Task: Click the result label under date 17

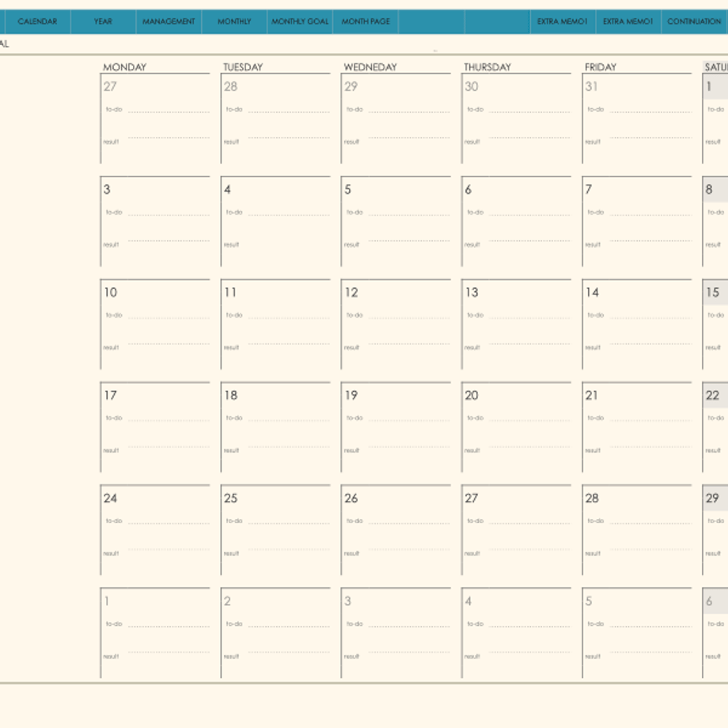Action: tap(111, 451)
